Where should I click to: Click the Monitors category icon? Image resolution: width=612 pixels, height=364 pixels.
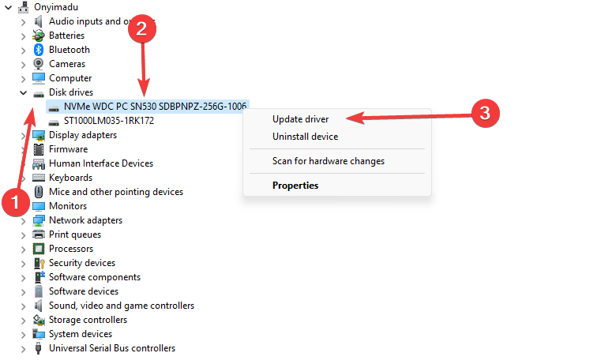38,206
